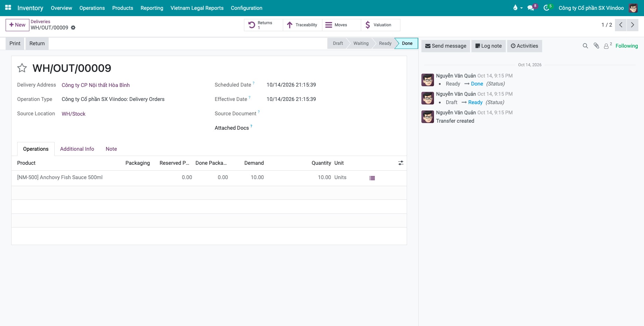
Task: Go to next record arrow
Action: (x=632, y=25)
